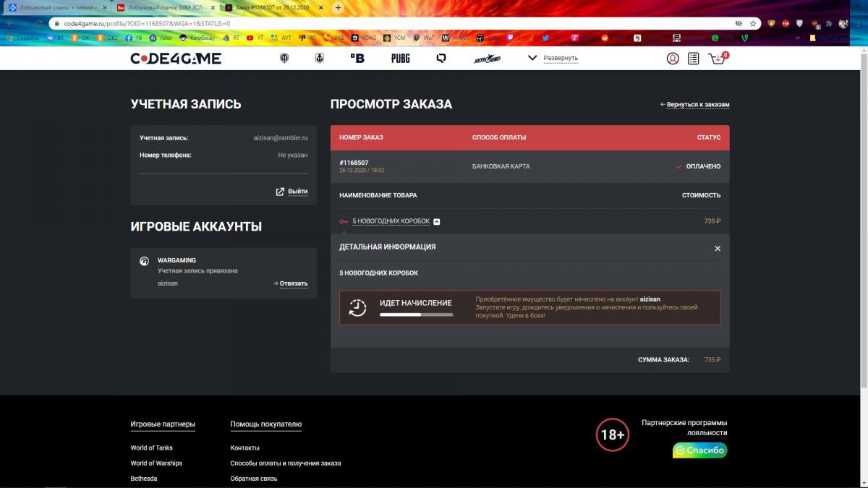Click the Идет начисление progress bar
Viewport: 868px width, 488px height.
pyautogui.click(x=417, y=314)
